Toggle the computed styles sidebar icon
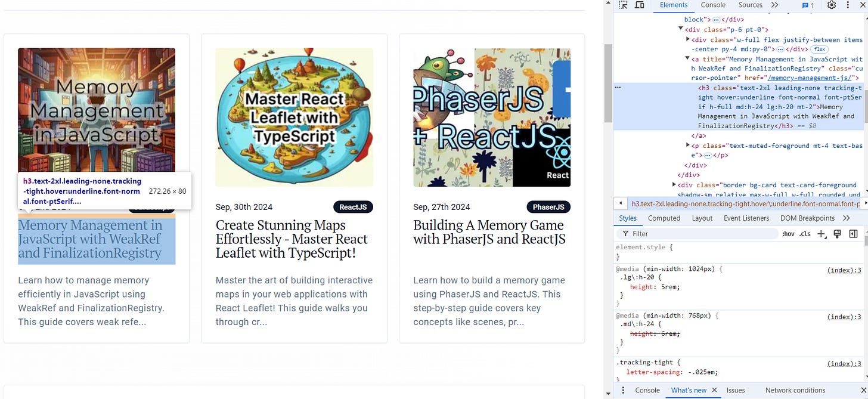Viewport: 868px width, 399px height. click(853, 234)
